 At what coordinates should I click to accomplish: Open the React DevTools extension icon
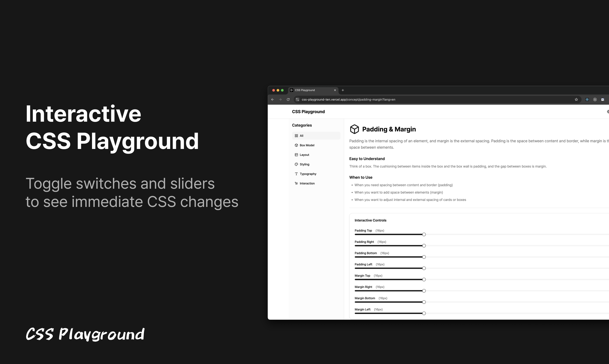point(587,100)
